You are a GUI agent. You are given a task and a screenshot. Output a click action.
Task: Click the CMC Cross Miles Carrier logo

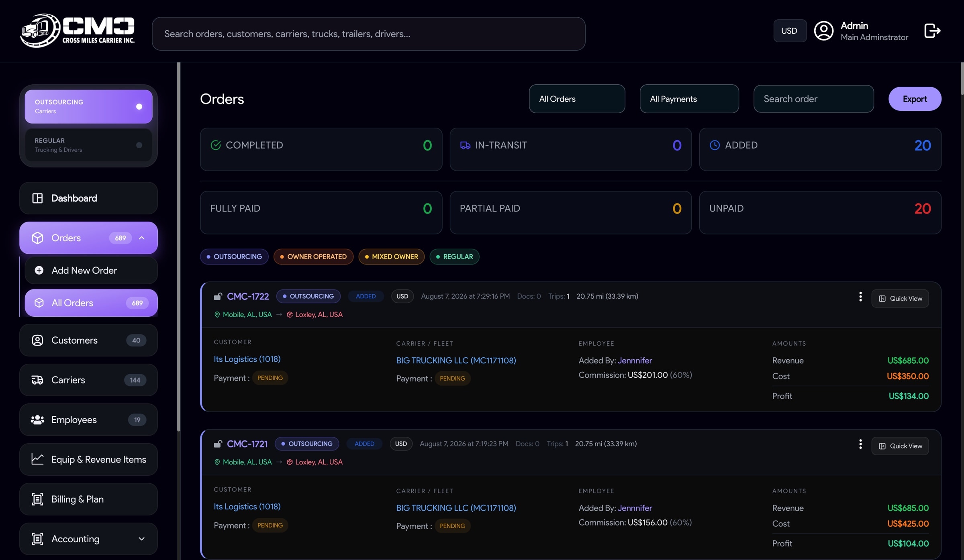point(78,31)
